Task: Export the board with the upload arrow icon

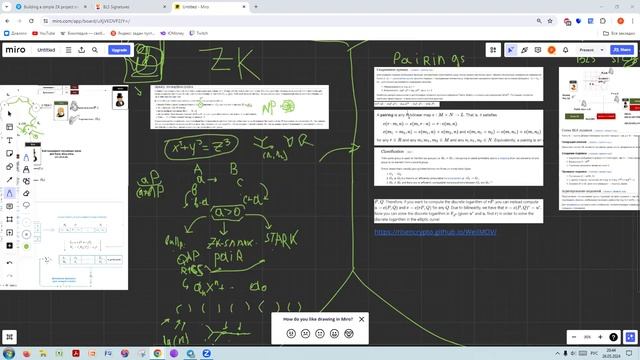Action: tap(82, 50)
